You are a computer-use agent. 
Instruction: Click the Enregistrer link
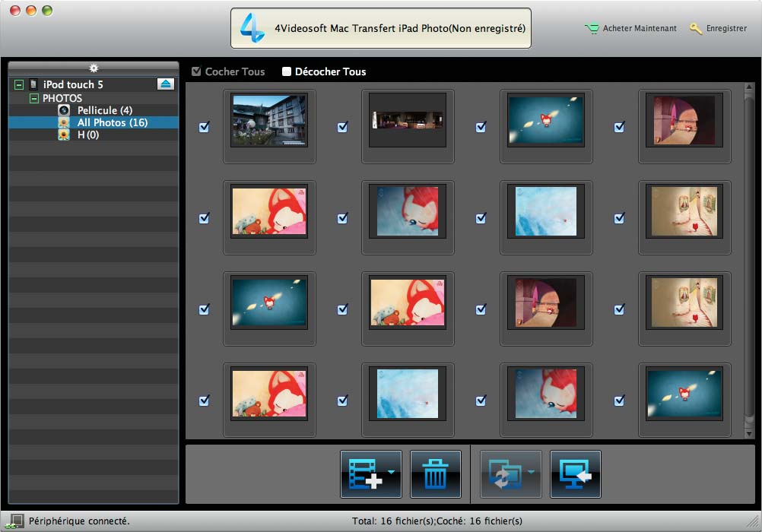tap(726, 29)
